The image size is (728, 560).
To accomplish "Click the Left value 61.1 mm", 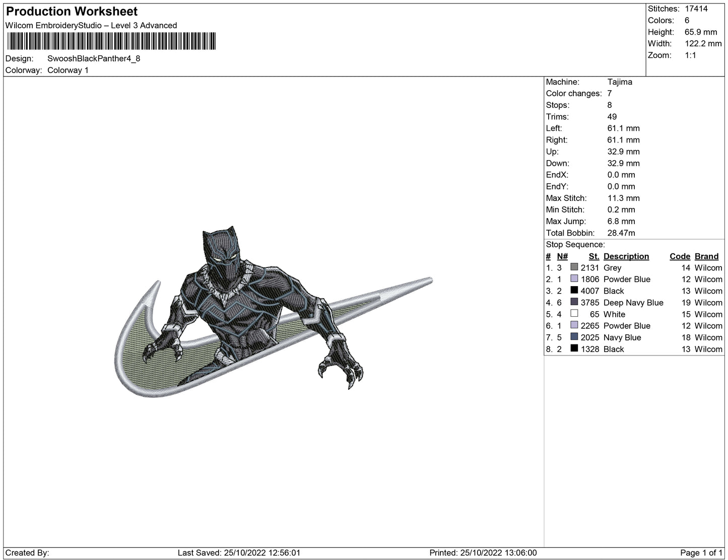I will pos(624,128).
